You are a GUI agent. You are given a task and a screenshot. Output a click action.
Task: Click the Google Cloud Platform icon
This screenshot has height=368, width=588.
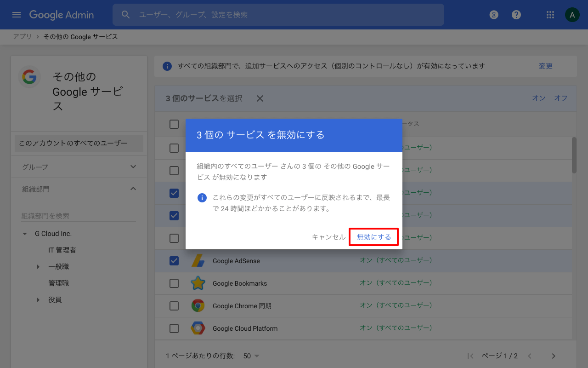coord(198,328)
